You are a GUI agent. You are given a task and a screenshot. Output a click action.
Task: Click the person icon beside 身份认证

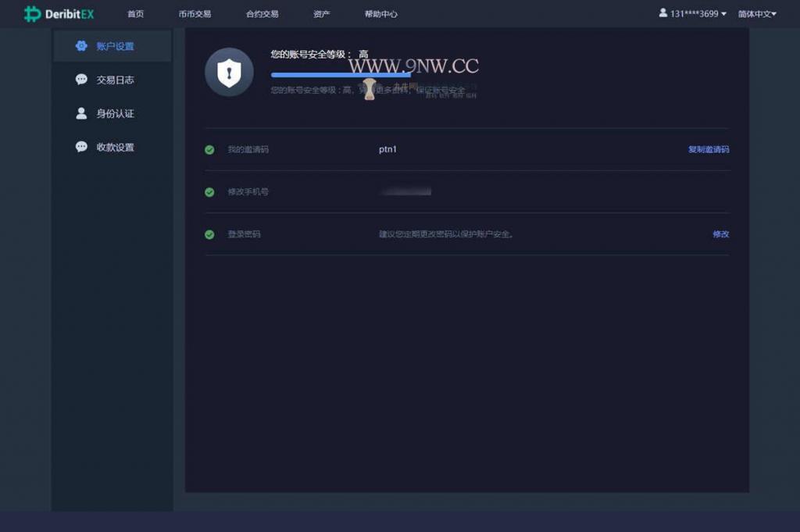[81, 112]
